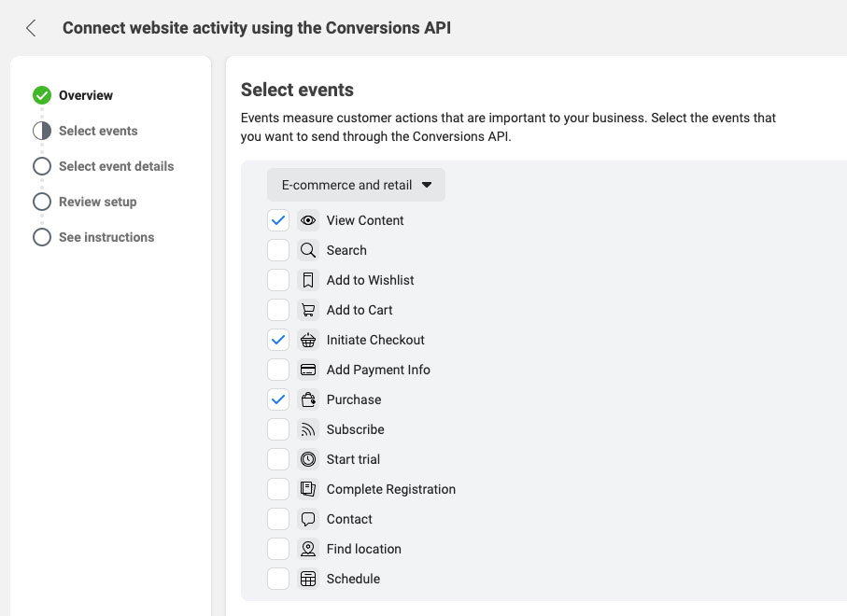The height and width of the screenshot is (616, 847).
Task: Click the magnifying glass Search icon
Action: coord(308,250)
